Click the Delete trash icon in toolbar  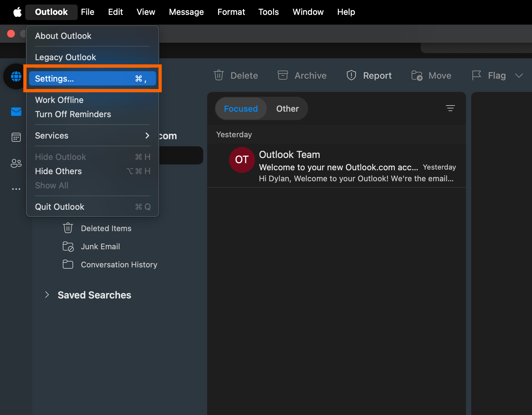click(219, 75)
